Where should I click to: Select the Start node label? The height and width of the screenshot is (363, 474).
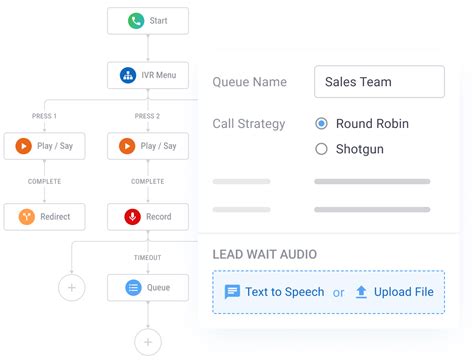[158, 21]
